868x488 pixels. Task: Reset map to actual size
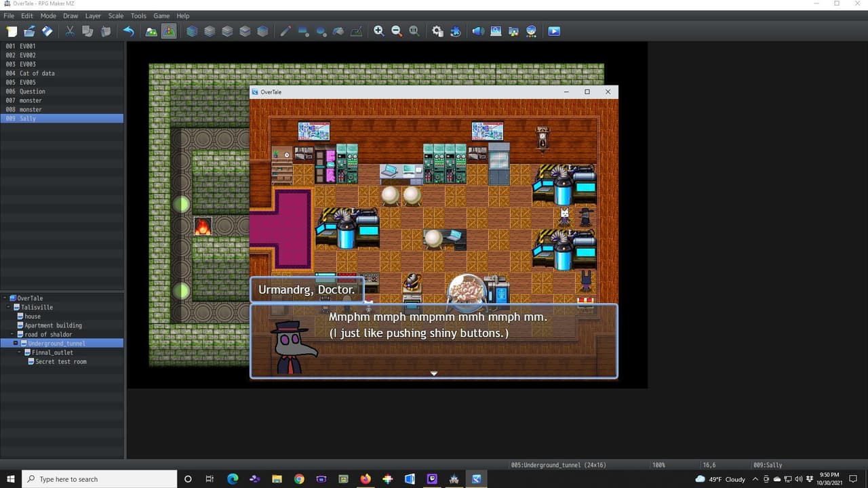[x=414, y=31]
